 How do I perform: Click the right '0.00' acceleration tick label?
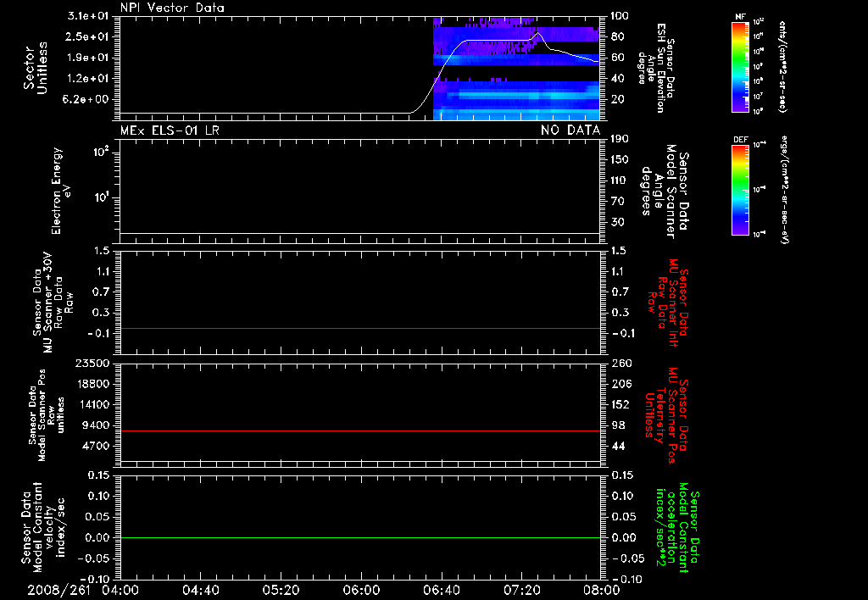pos(623,537)
